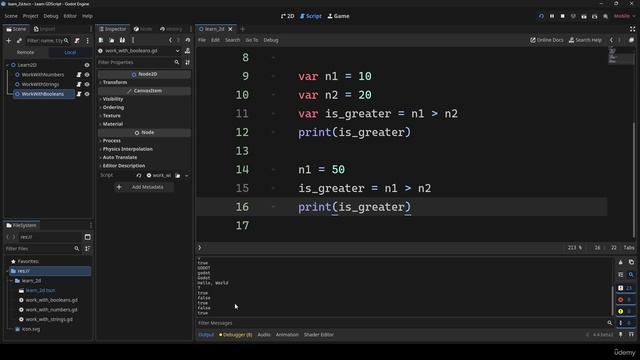This screenshot has width=640, height=360.
Task: Open script attached to WorkWithStrings node
Action: pos(79,84)
